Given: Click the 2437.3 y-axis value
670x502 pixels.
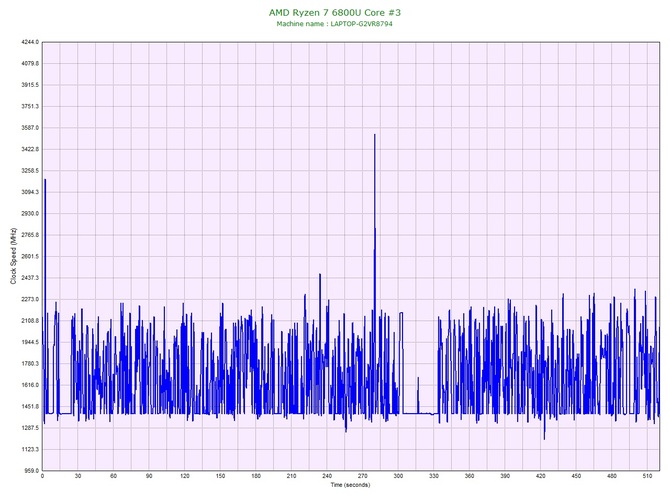Looking at the screenshot, I should pyautogui.click(x=30, y=278).
